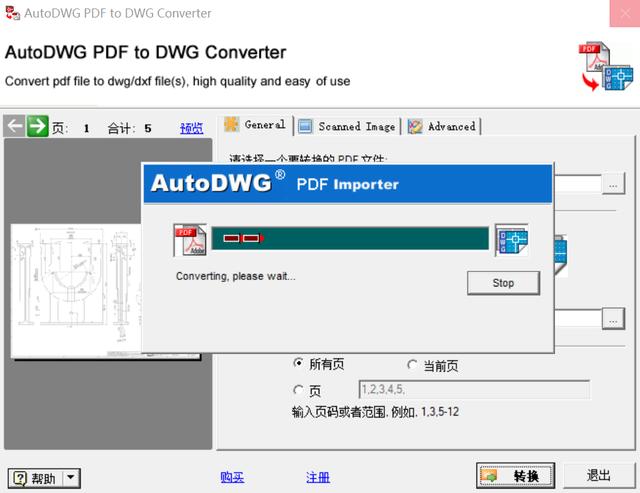Browse for the output folder
This screenshot has height=493, width=640.
click(613, 318)
